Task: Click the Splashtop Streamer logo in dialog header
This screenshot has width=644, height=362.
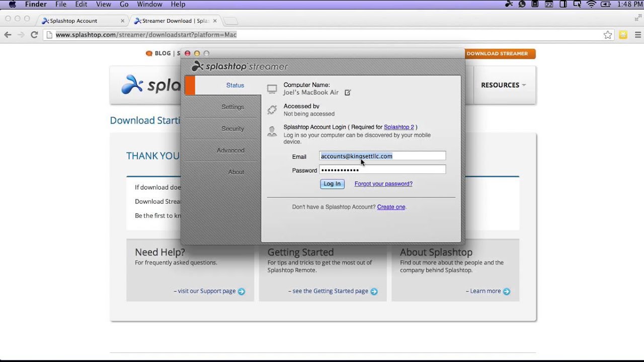Action: pos(239,66)
